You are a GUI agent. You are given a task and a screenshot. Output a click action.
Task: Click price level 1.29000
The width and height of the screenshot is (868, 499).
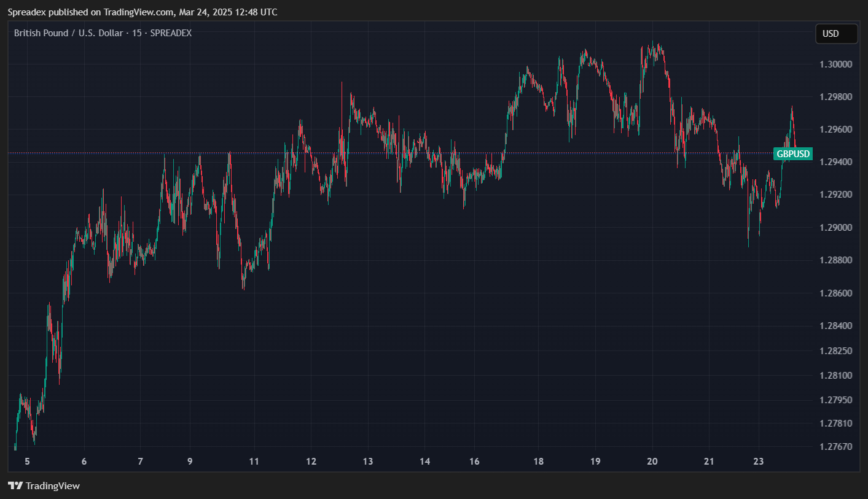click(835, 228)
